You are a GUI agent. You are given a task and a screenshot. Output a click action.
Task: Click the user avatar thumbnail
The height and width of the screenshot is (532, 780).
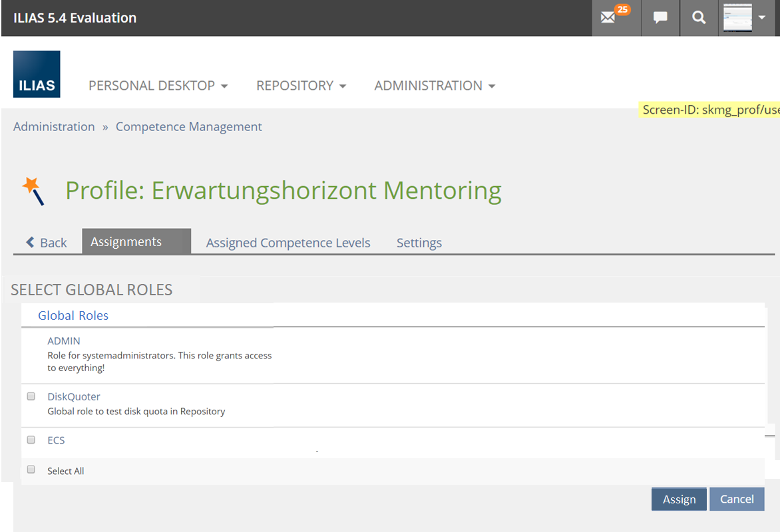pos(737,18)
